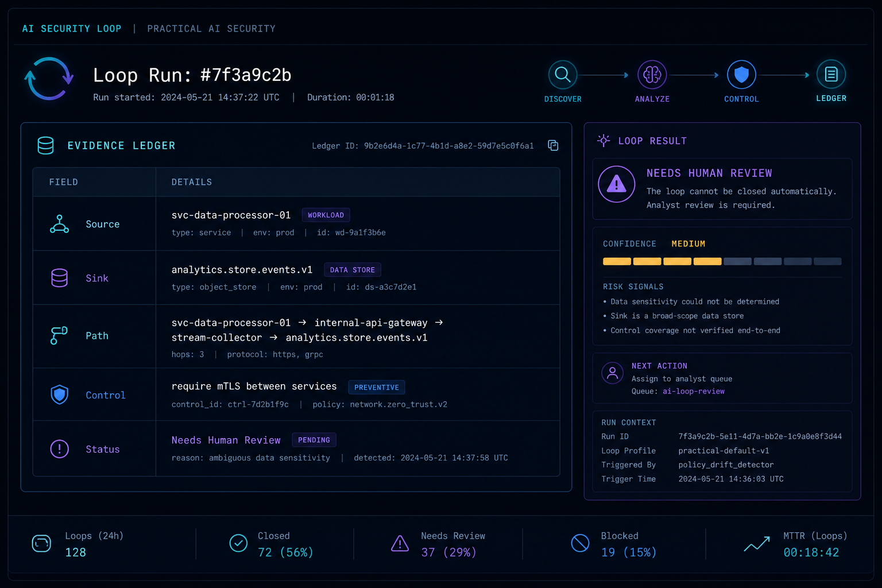Click the MTTR trend arrow icon

pos(757,544)
